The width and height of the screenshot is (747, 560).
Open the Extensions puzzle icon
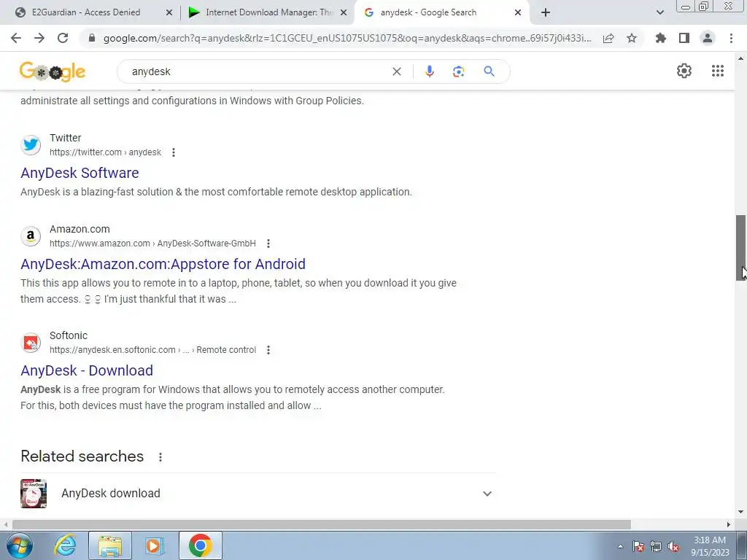660,38
